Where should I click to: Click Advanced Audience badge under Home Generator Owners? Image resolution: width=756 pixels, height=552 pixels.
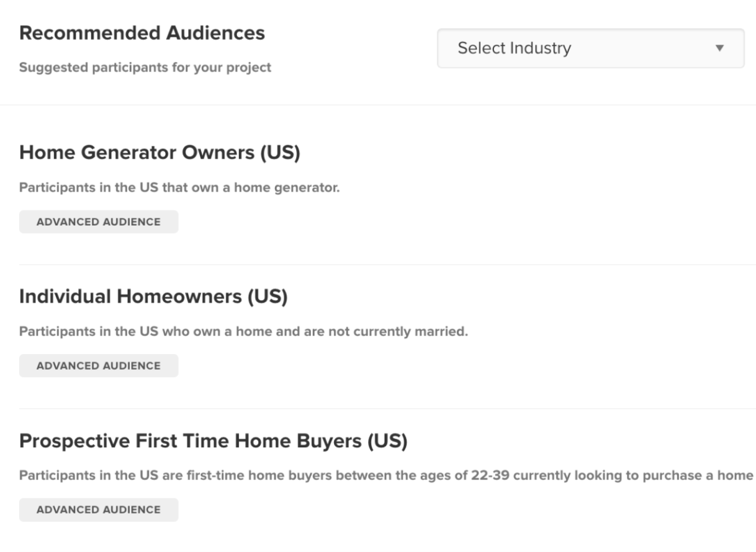(99, 221)
